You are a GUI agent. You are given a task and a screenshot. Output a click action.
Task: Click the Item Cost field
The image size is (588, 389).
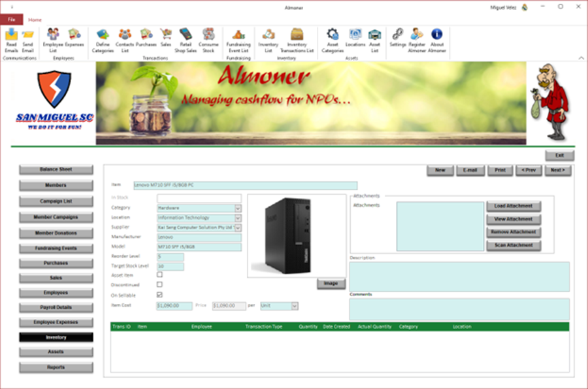pyautogui.click(x=174, y=306)
